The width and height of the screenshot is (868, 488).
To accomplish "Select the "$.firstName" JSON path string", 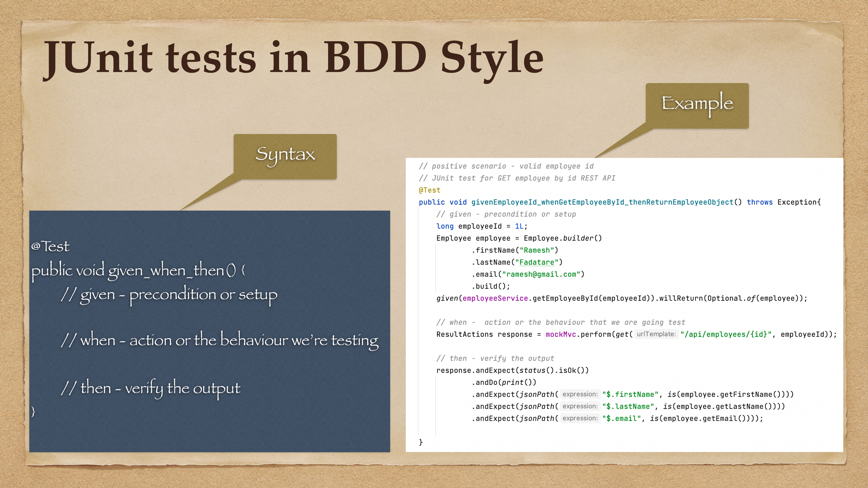I will [630, 395].
